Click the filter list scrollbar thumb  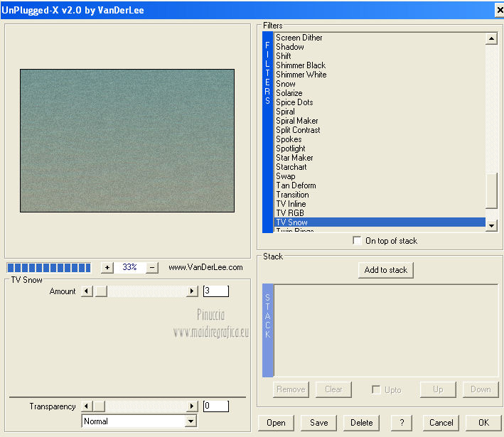click(491, 191)
